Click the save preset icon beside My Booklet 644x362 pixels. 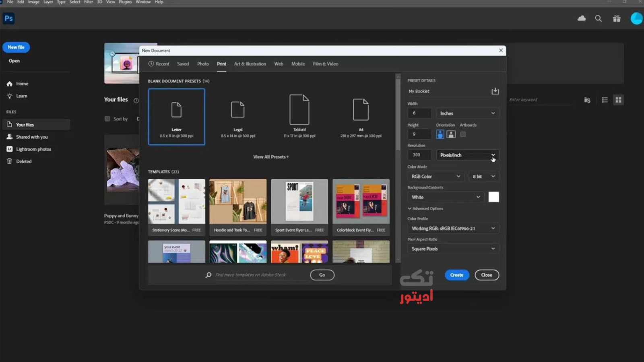point(495,91)
